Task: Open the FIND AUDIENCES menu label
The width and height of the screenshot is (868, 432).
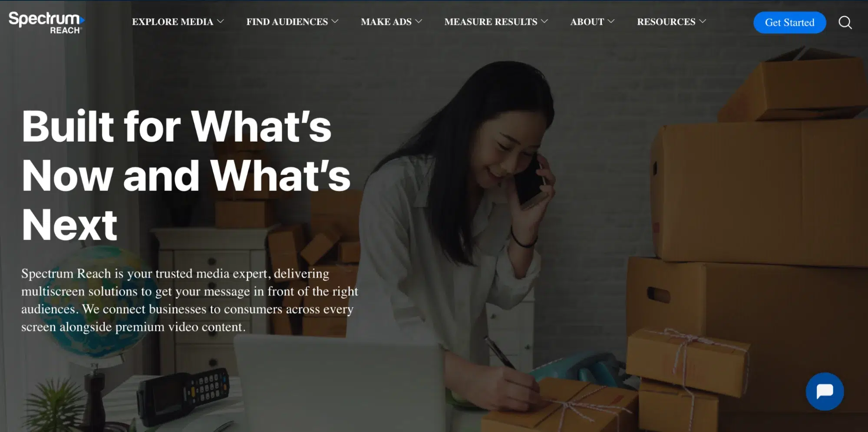Action: point(287,22)
